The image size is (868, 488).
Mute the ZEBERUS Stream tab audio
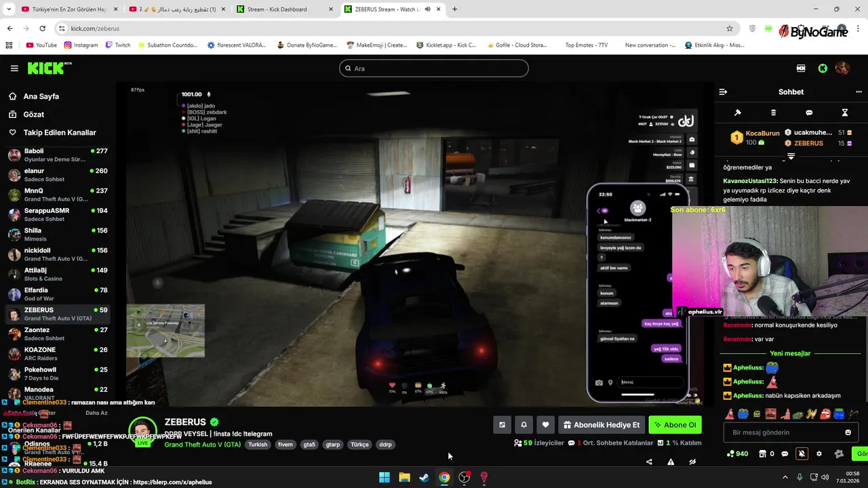point(427,9)
